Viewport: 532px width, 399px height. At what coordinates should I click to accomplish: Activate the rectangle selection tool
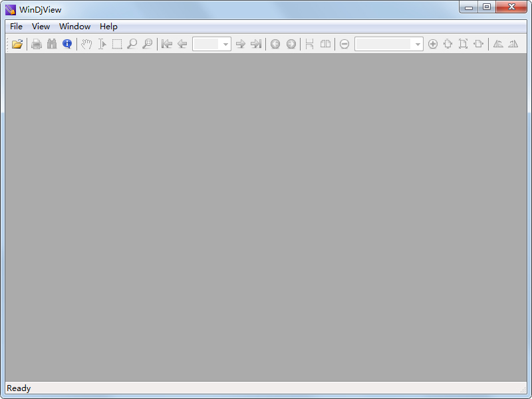pos(117,44)
